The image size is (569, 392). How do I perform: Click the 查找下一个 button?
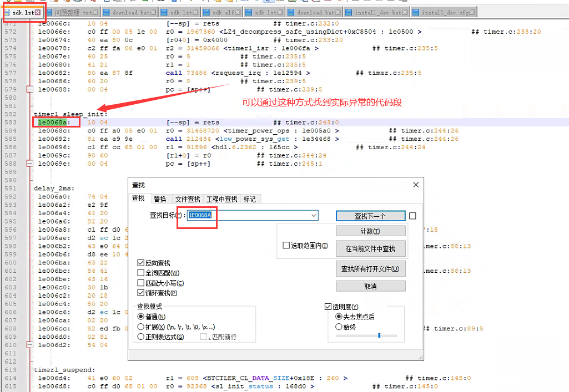tap(370, 216)
